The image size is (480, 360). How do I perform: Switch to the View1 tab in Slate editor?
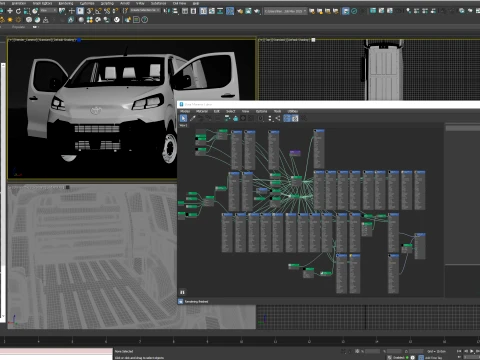(x=183, y=126)
